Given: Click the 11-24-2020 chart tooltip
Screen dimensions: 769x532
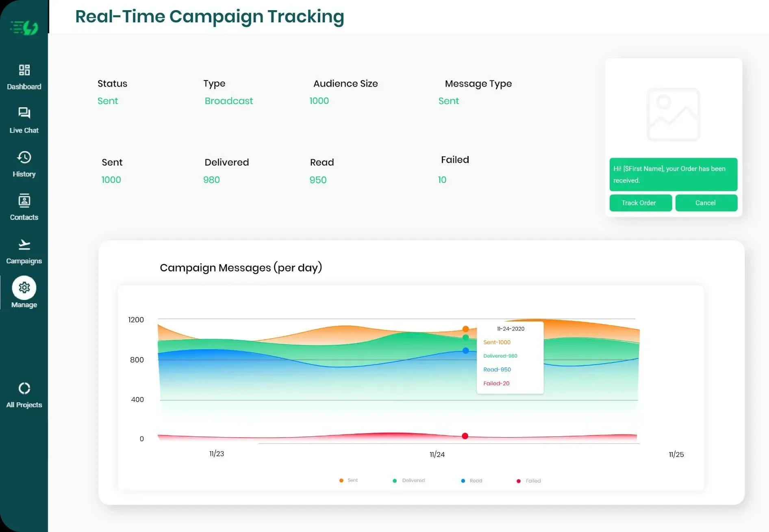Looking at the screenshot, I should (x=510, y=358).
